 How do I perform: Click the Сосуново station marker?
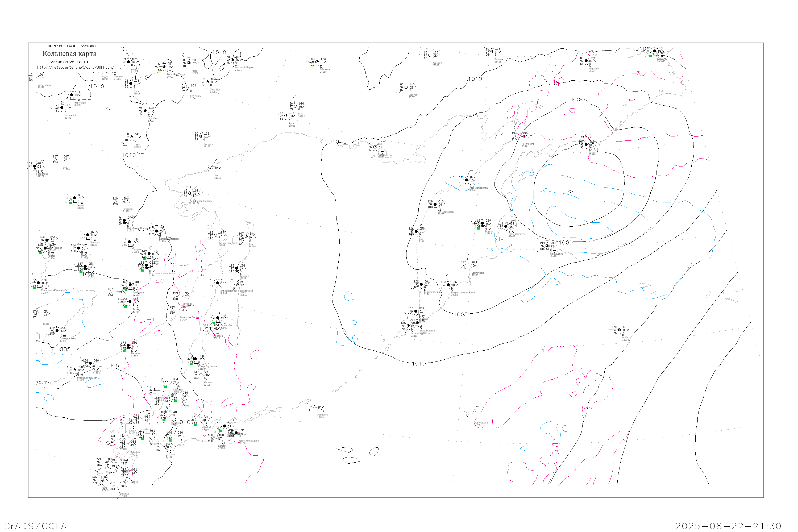click(x=128, y=345)
